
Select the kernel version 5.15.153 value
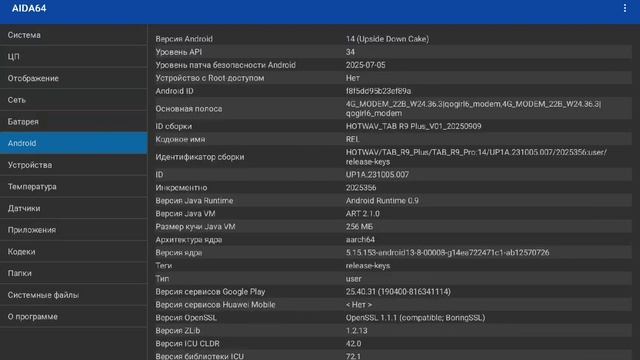coord(447,253)
